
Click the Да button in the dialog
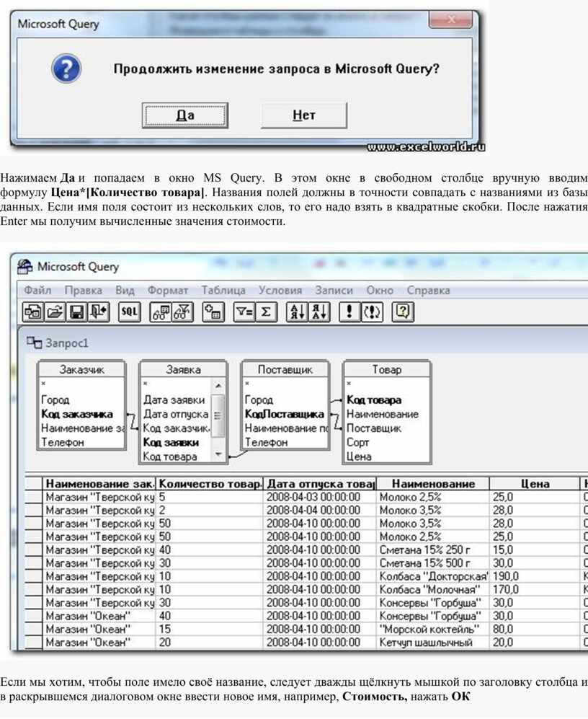(x=184, y=115)
